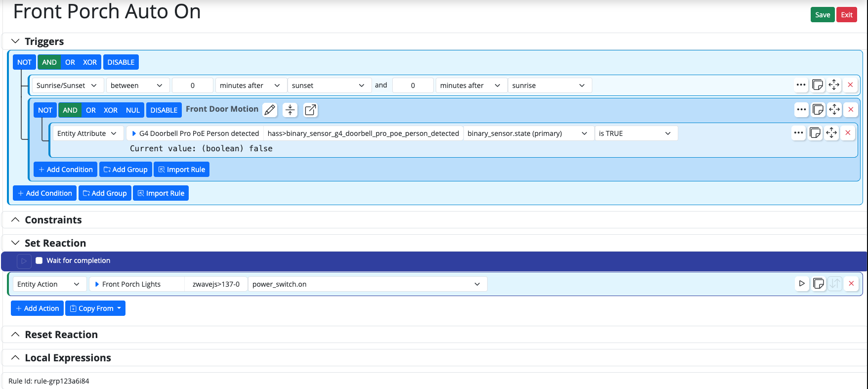Remove the Front Porch Lights action

[851, 284]
